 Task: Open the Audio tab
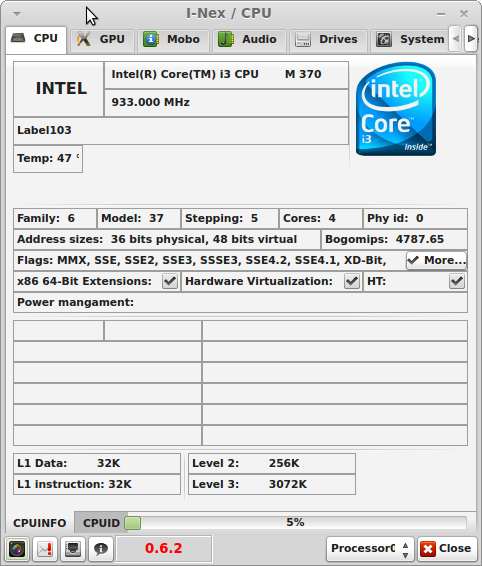click(249, 40)
